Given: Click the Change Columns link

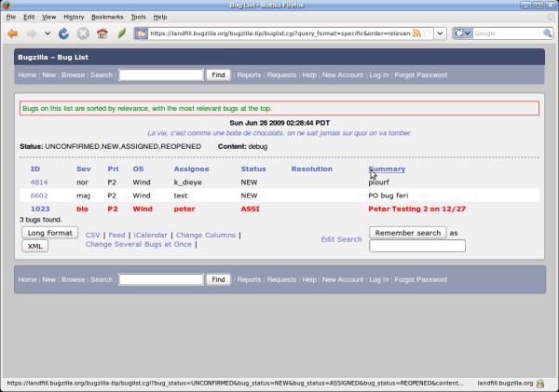Looking at the screenshot, I should (206, 236).
